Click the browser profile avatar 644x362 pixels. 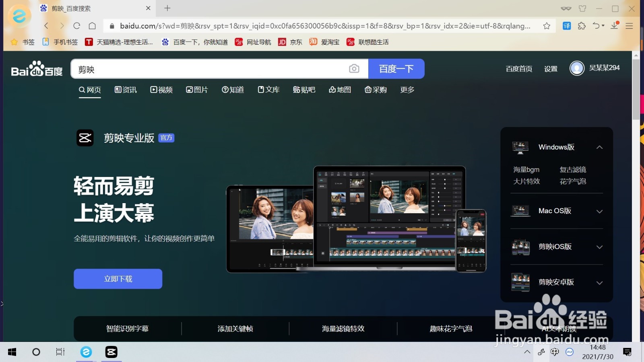pos(19,16)
